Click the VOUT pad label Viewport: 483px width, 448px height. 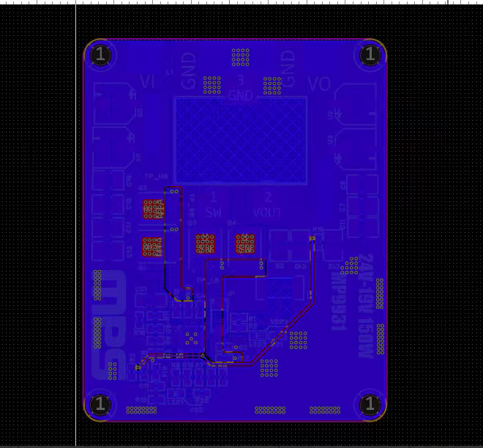pos(268,212)
